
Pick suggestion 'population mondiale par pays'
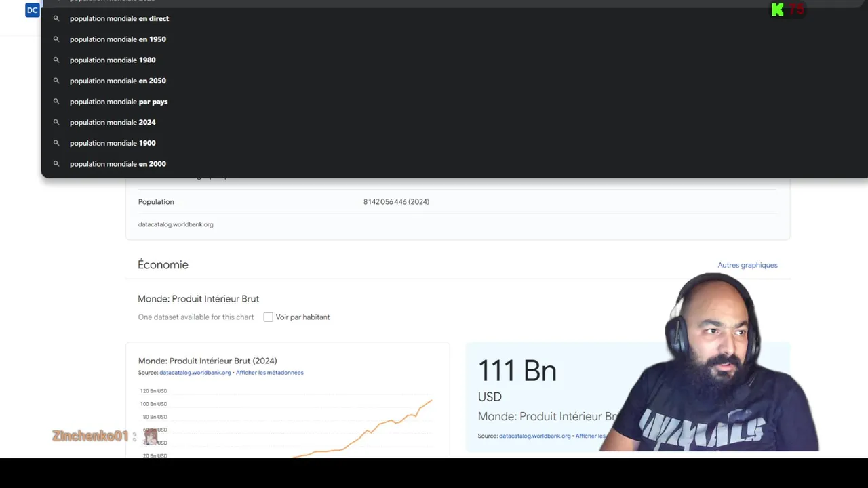coord(454,102)
